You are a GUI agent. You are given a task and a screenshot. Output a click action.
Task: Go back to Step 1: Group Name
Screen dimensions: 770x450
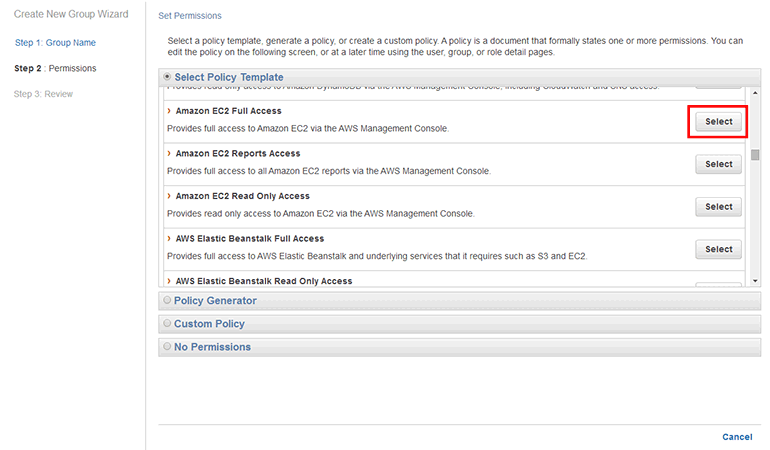pyautogui.click(x=55, y=43)
